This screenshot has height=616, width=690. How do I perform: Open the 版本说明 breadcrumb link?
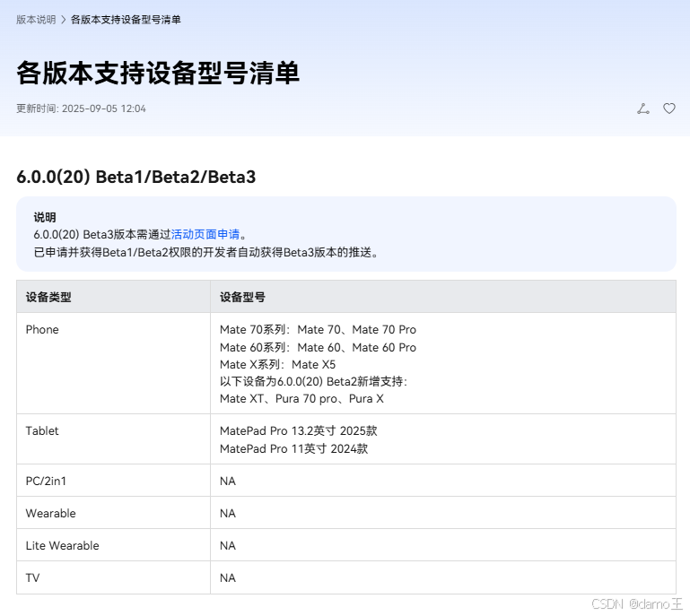point(36,20)
